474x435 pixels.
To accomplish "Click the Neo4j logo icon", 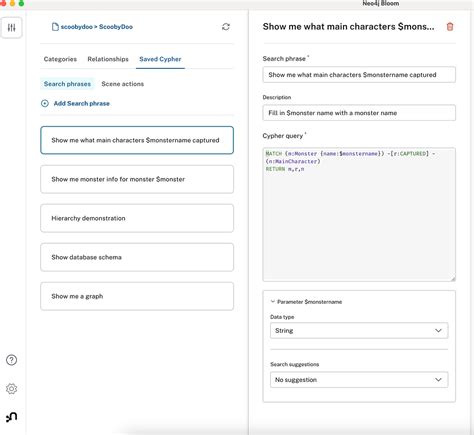I will [11, 417].
